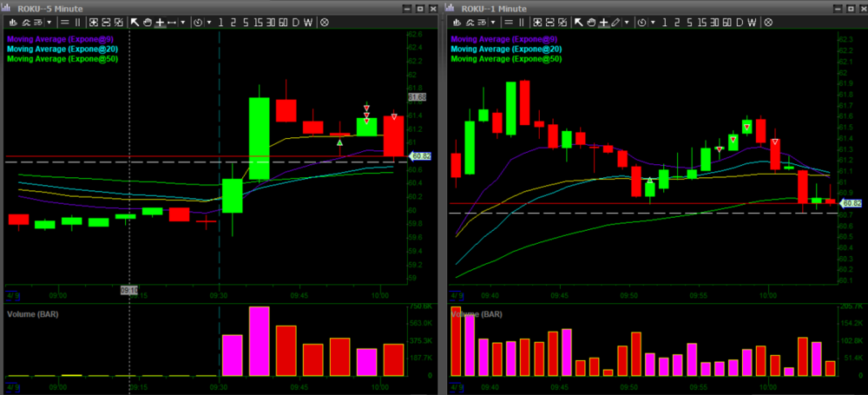This screenshot has height=395, width=868.
Task: Click the vertical lines icon in 5 Minute toolbar
Action: pos(80,22)
